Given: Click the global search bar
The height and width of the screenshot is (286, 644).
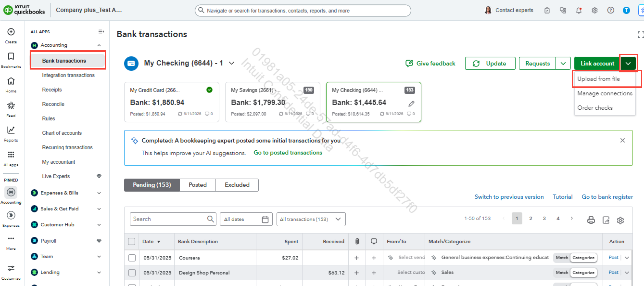Looking at the screenshot, I should pos(303,11).
